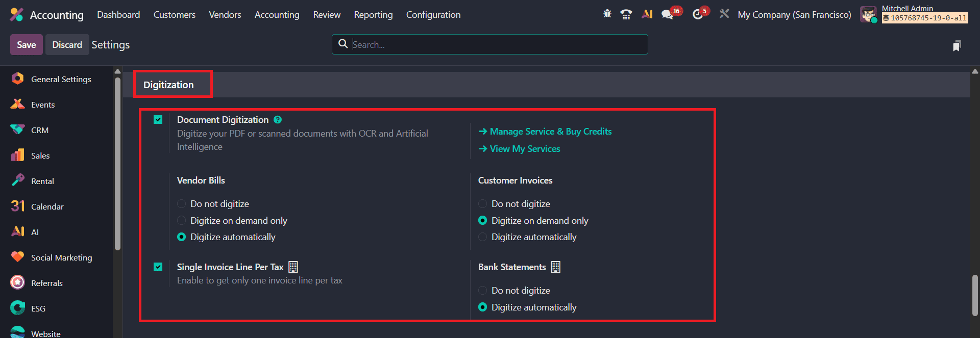980x338 pixels.
Task: Open the messages icon with 16 badge
Action: pos(668,15)
